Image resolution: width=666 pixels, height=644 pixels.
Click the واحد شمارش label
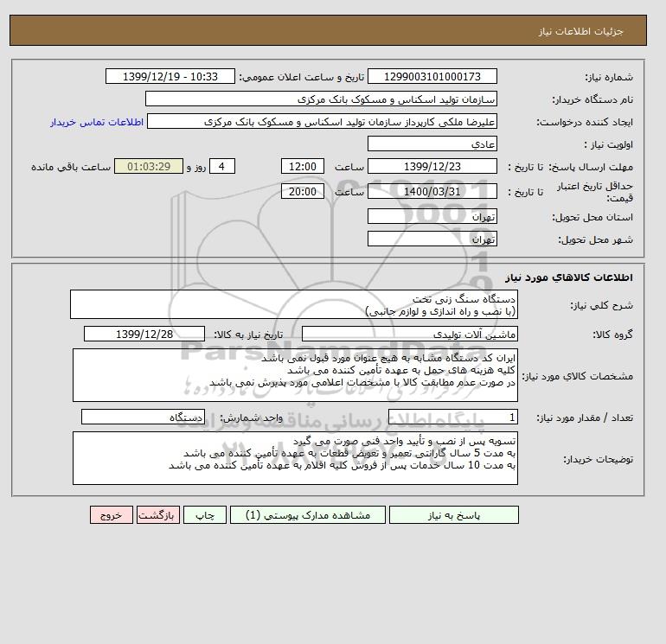(251, 418)
